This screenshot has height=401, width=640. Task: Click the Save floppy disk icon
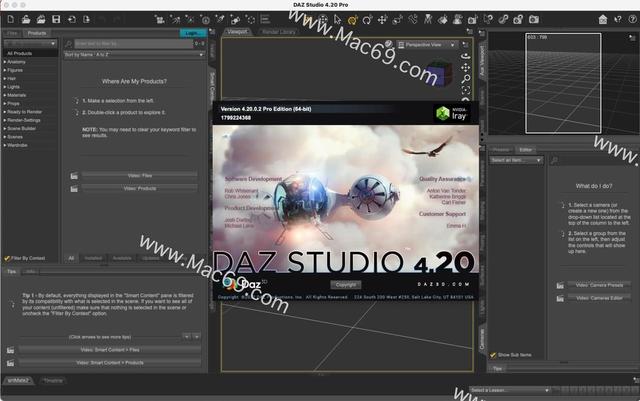tap(56, 19)
